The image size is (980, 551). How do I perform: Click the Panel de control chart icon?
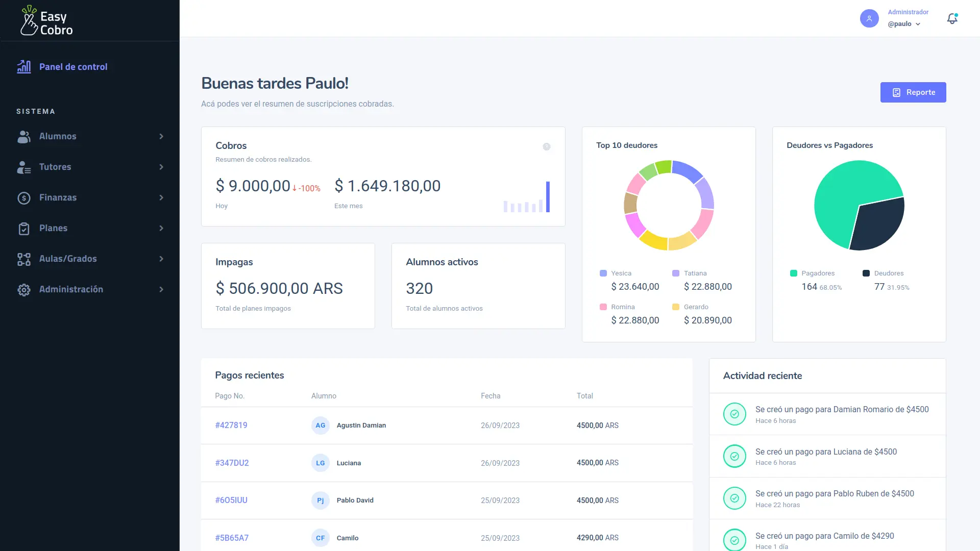pyautogui.click(x=24, y=67)
